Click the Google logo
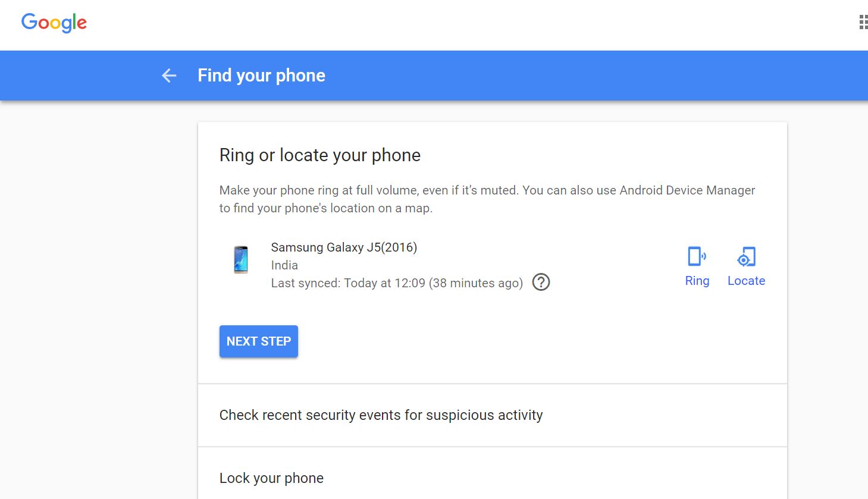Screen dimensions: 868x499 [54, 22]
